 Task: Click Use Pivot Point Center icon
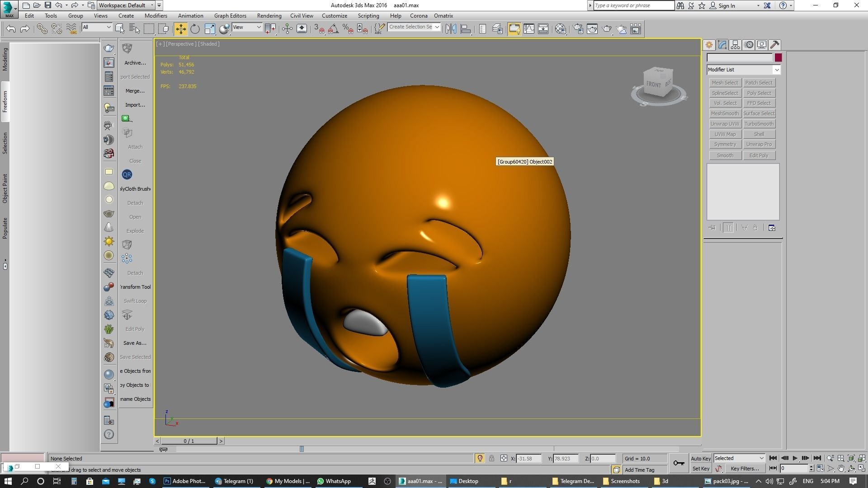(271, 29)
